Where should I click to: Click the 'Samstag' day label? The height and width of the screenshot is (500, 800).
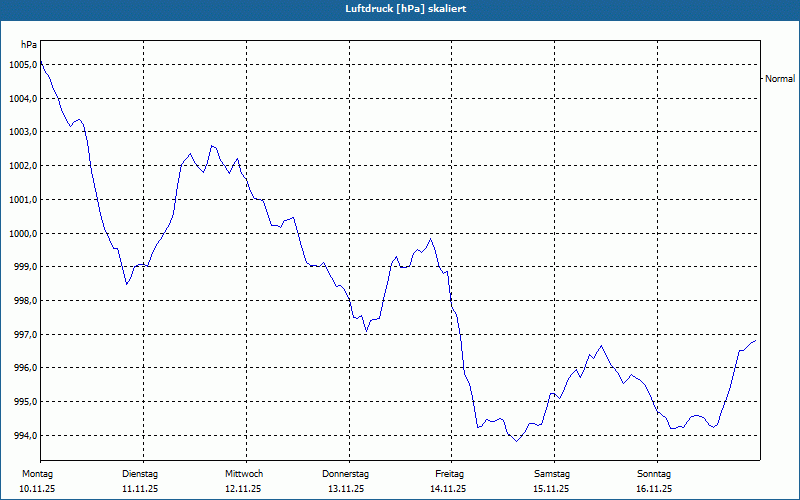pyautogui.click(x=552, y=474)
